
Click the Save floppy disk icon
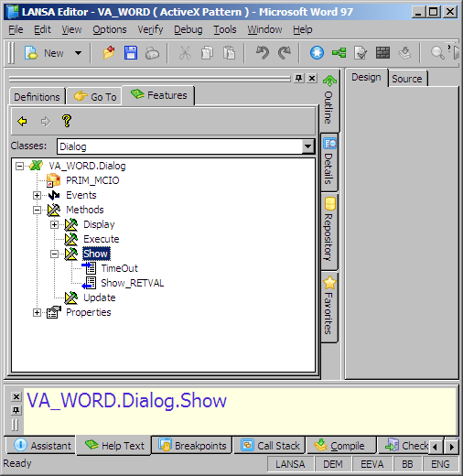(x=131, y=53)
